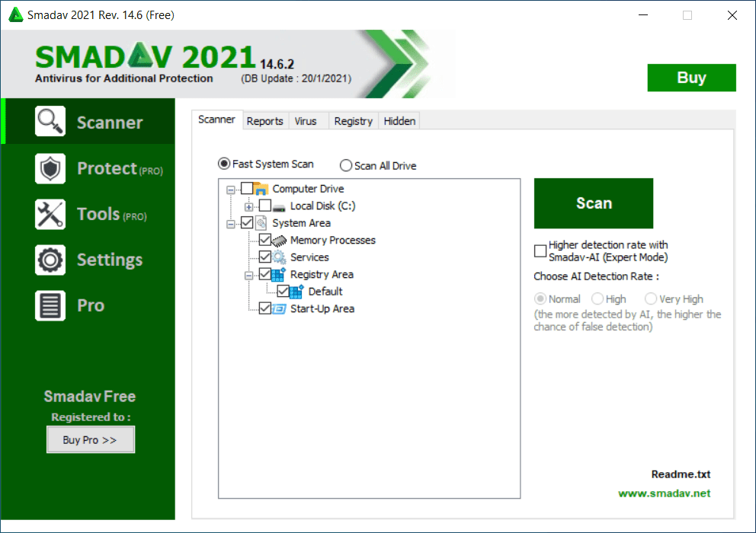The image size is (756, 533).
Task: Select the Local Disk (C:) label
Action: [x=323, y=206]
